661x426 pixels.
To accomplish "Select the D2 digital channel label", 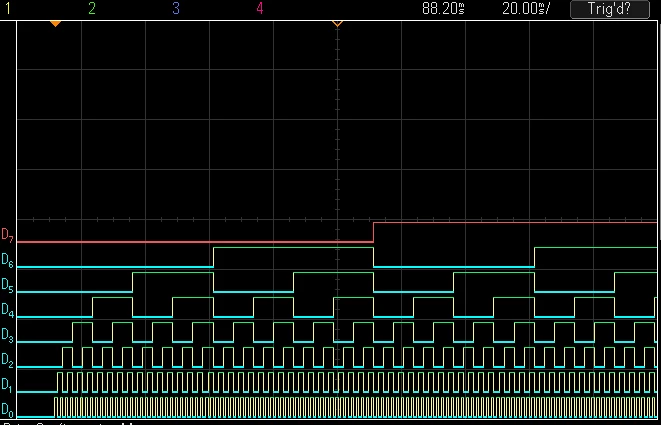I will click(8, 360).
